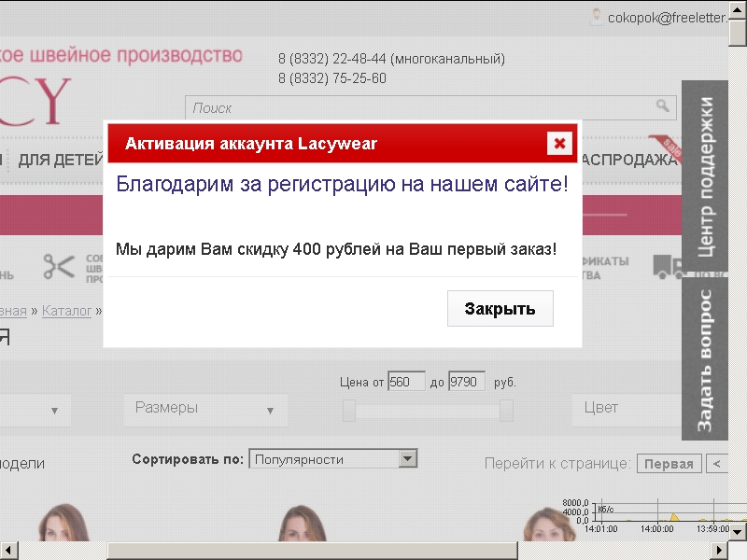Open the ДЛЯ ДЕТЕЙ menu
Image resolution: width=747 pixels, height=560 pixels.
tap(61, 160)
